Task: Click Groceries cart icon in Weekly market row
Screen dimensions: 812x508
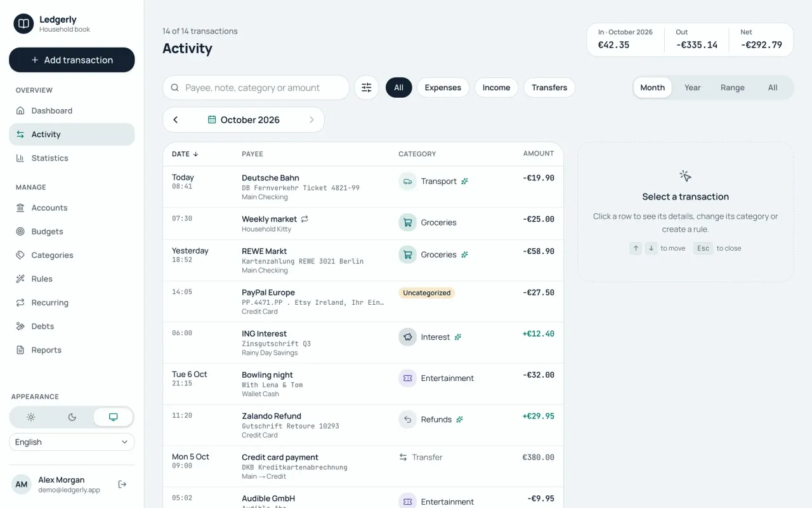Action: tap(407, 222)
